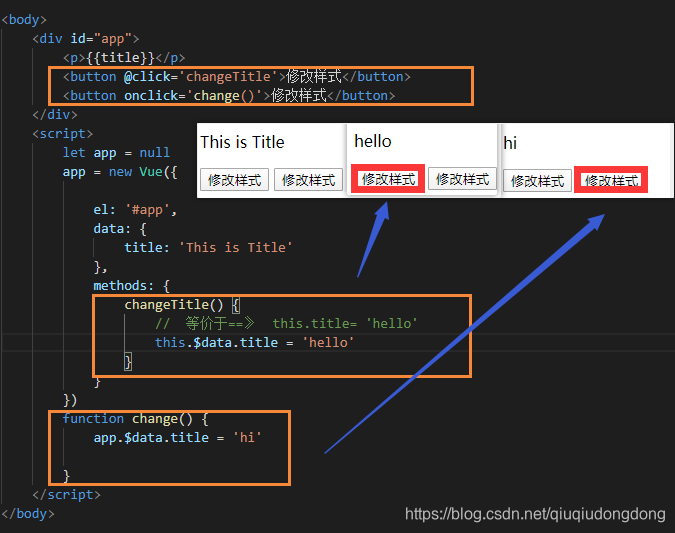Click the 'hello' preview heading text

point(373,141)
